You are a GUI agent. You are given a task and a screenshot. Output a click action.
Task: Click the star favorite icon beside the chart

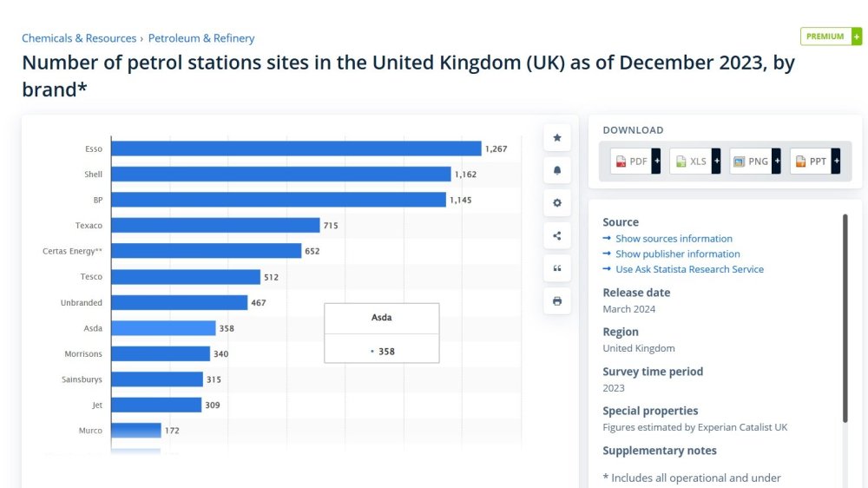coord(557,138)
